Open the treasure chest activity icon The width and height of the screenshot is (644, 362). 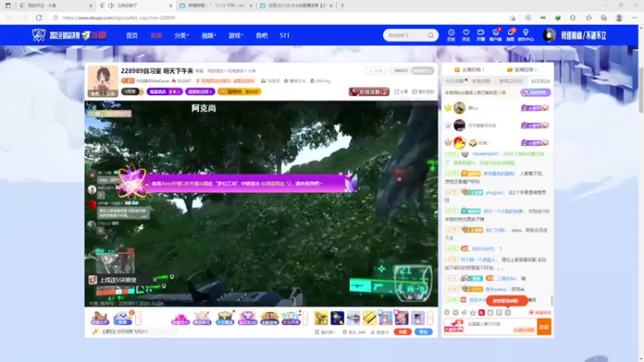point(225,318)
